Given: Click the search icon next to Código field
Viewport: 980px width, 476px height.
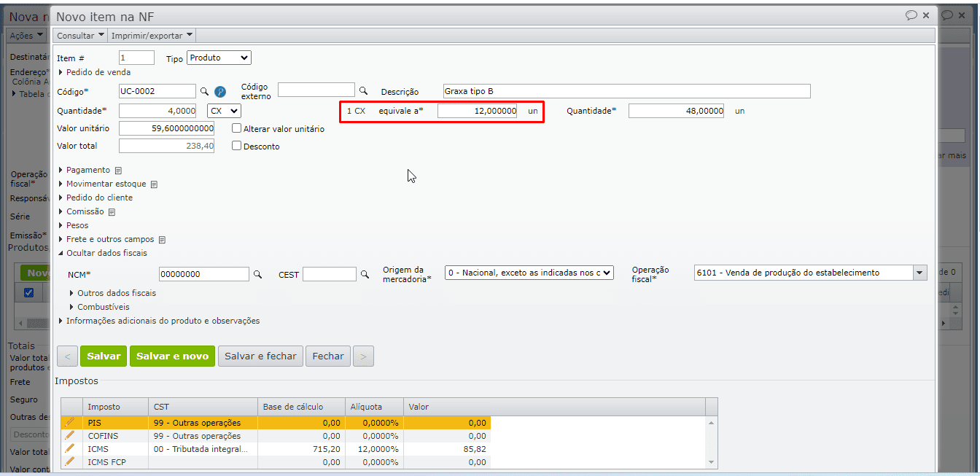Looking at the screenshot, I should pyautogui.click(x=204, y=92).
